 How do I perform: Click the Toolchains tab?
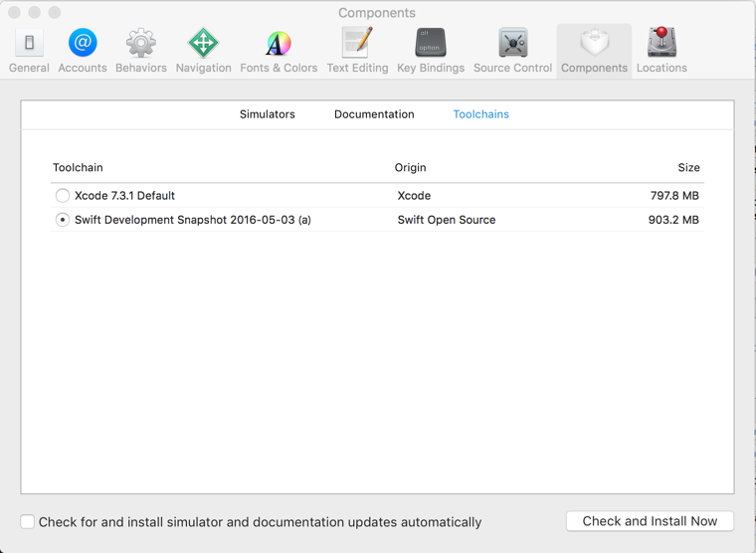coord(480,114)
